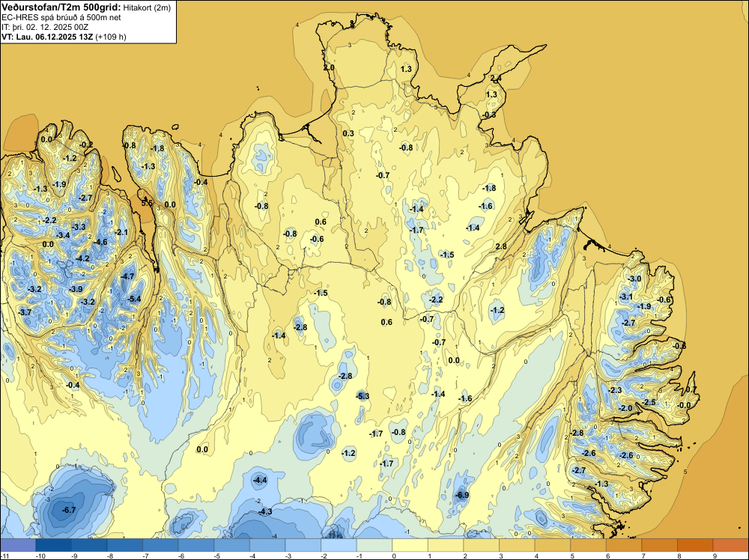Click the temperature value "-5.4"
Image resolution: width=749 pixels, height=560 pixels.
coord(134,299)
